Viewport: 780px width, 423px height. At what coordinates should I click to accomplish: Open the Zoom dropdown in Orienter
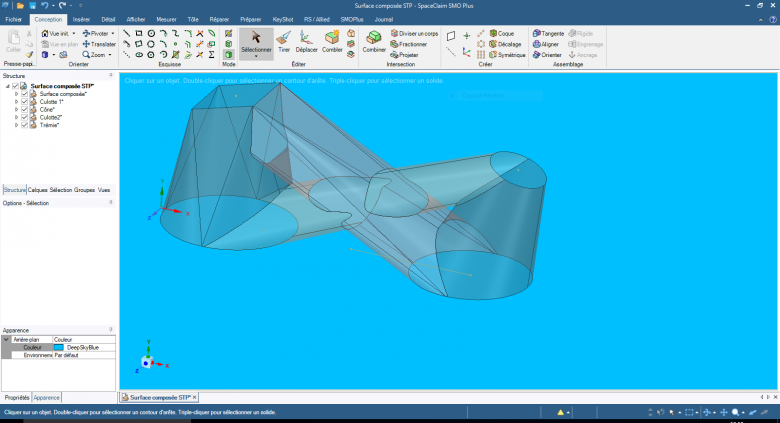[x=112, y=55]
